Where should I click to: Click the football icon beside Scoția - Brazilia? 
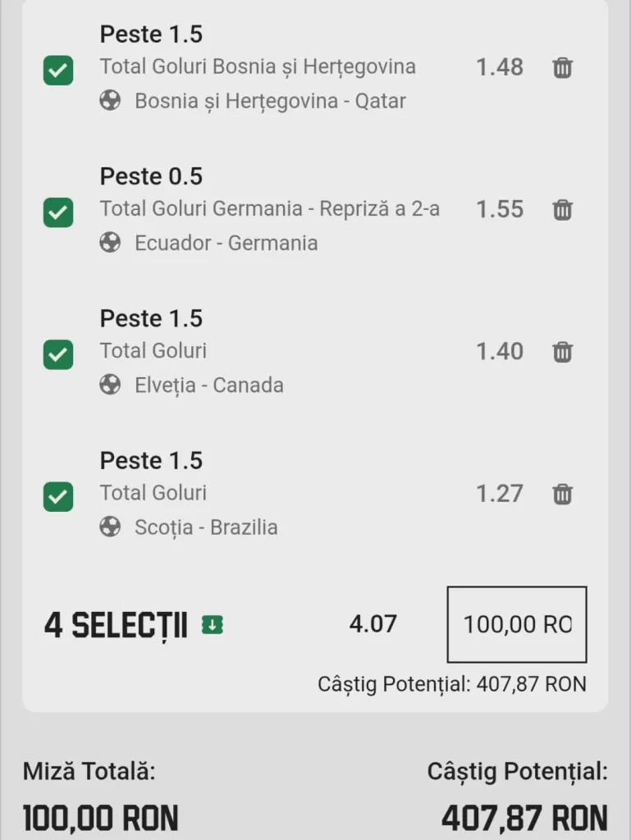click(110, 527)
